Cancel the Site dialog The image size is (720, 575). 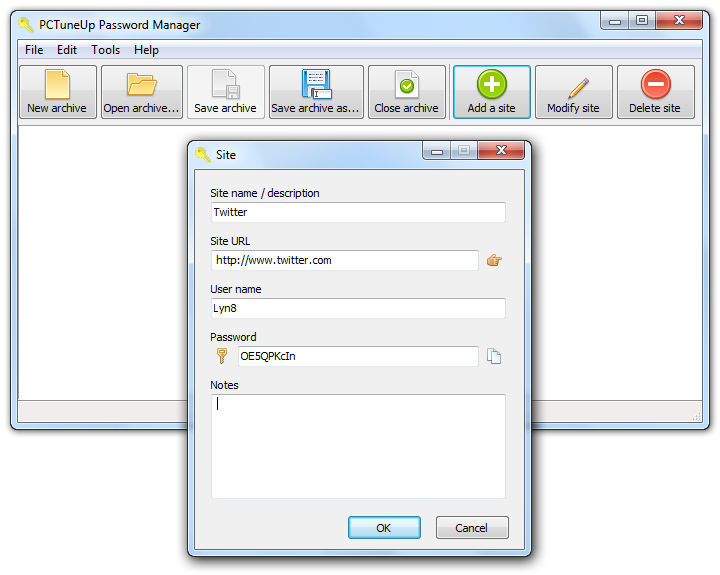pos(472,528)
